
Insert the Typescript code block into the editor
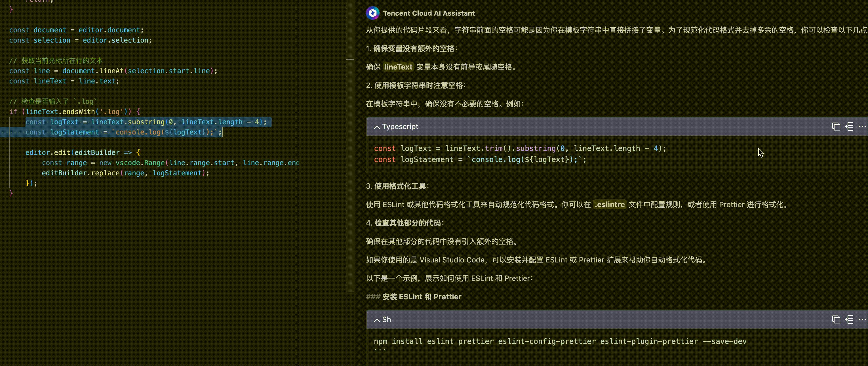coord(849,127)
